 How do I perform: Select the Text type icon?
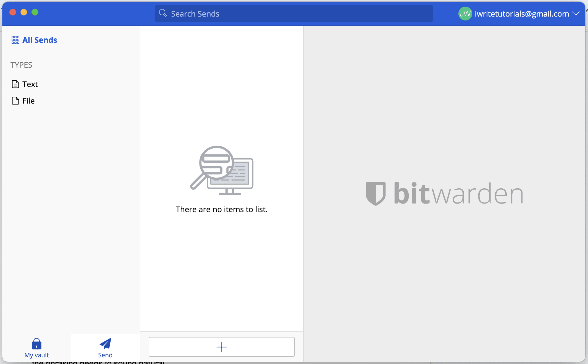pyautogui.click(x=15, y=84)
